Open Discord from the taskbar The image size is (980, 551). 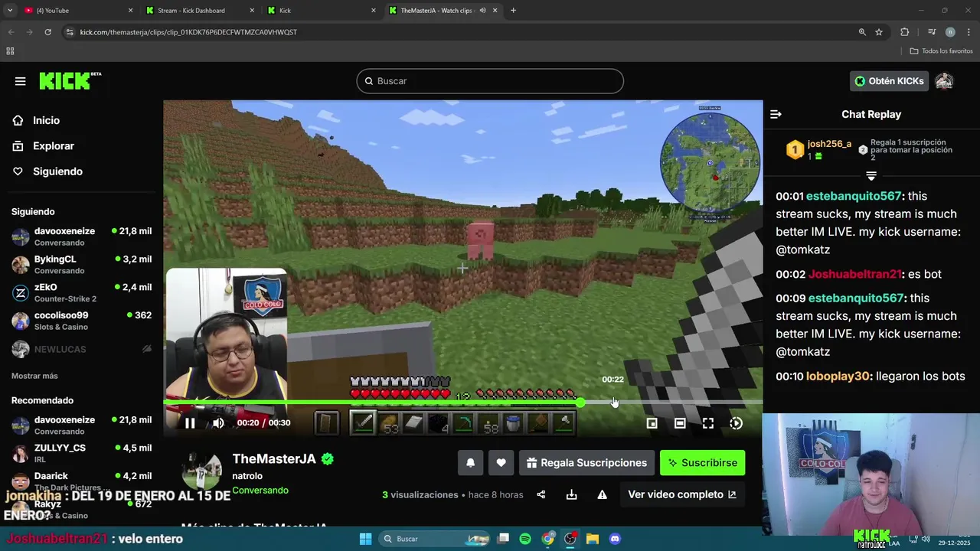615,539
